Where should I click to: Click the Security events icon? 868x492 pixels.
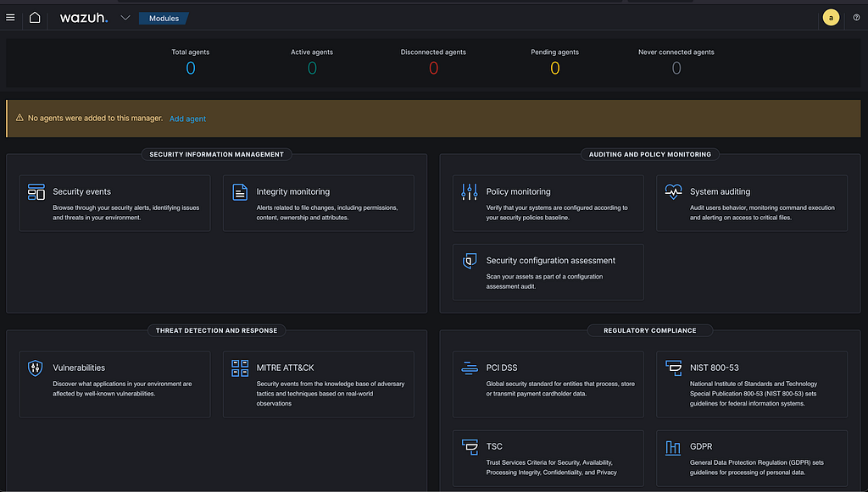[x=36, y=192]
